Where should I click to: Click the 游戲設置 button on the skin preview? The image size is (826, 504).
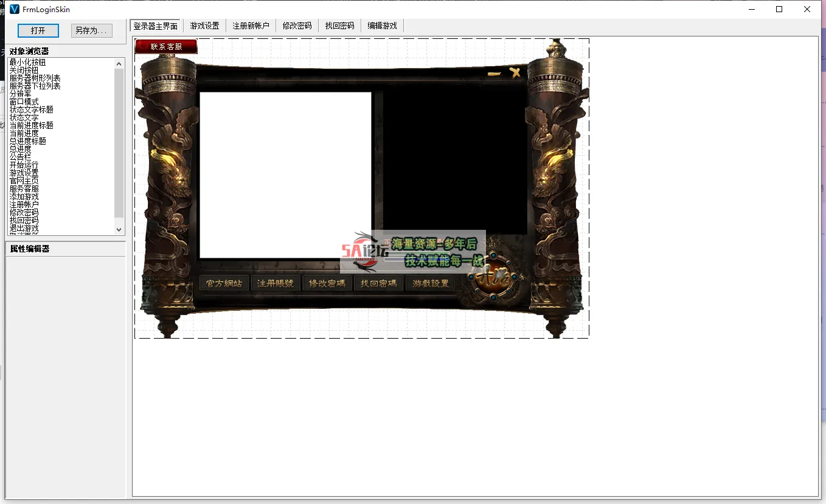[x=430, y=282]
